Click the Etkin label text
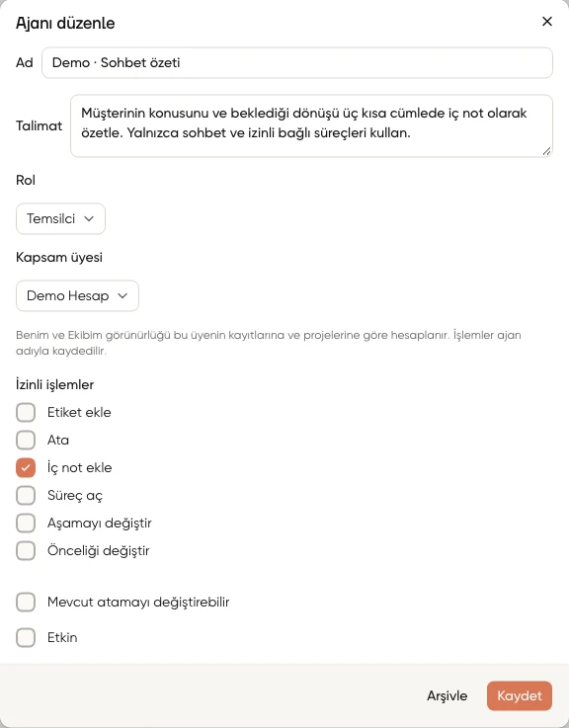Viewport: 569px width, 728px height. [x=62, y=637]
